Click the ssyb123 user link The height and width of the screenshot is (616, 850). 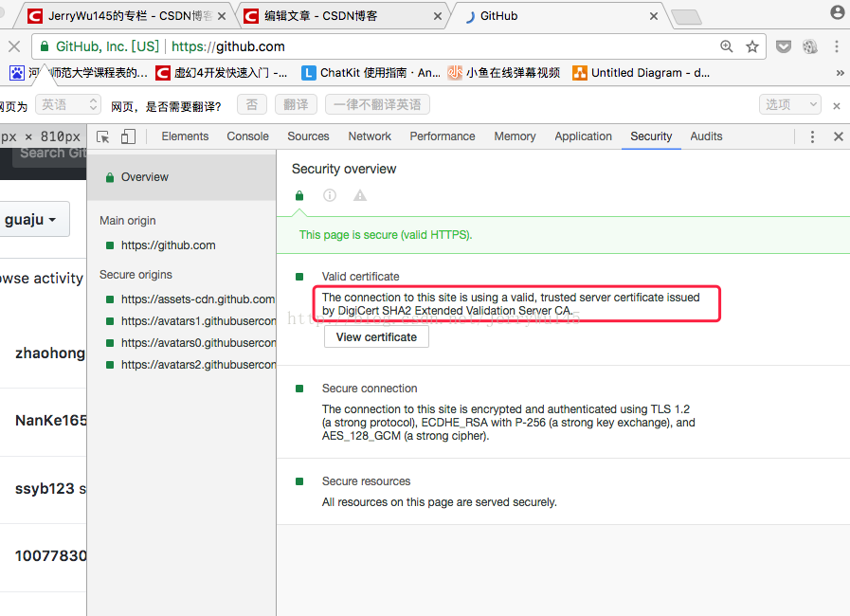[x=45, y=489]
